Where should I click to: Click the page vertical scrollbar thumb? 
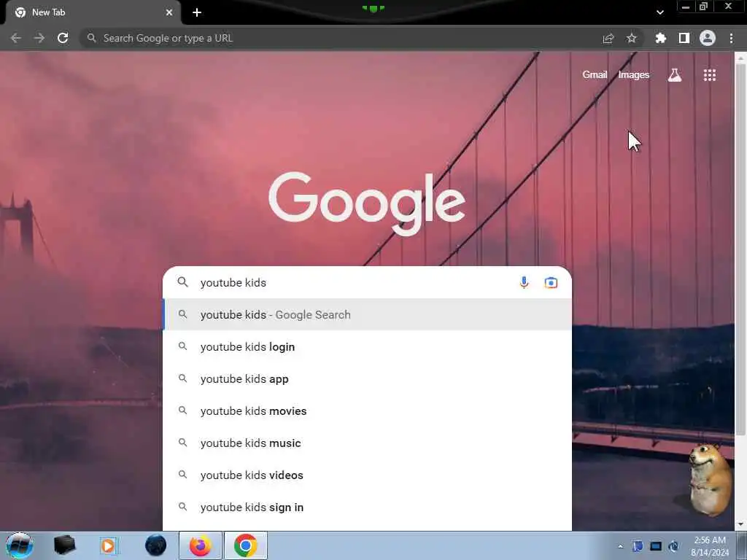[x=740, y=248]
